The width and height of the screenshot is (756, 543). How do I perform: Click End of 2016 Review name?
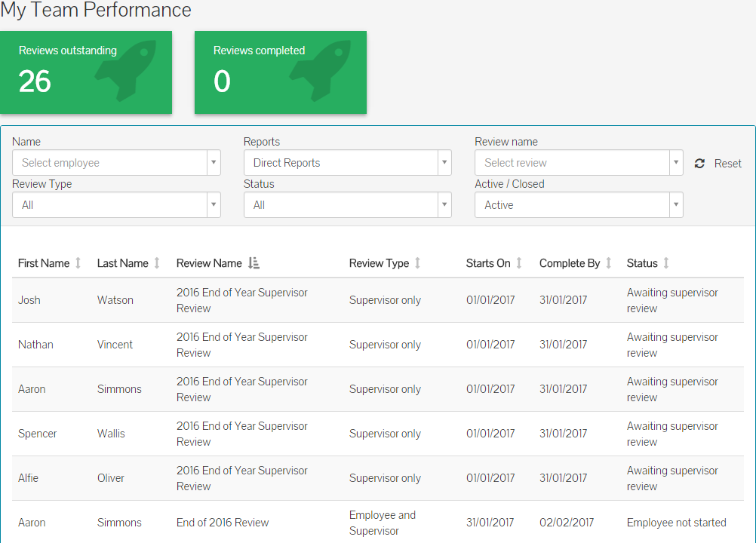tap(223, 523)
